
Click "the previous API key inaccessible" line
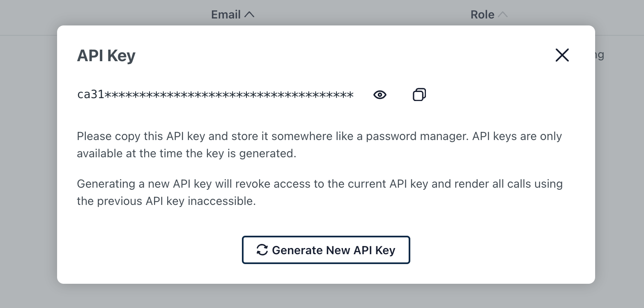tap(166, 201)
